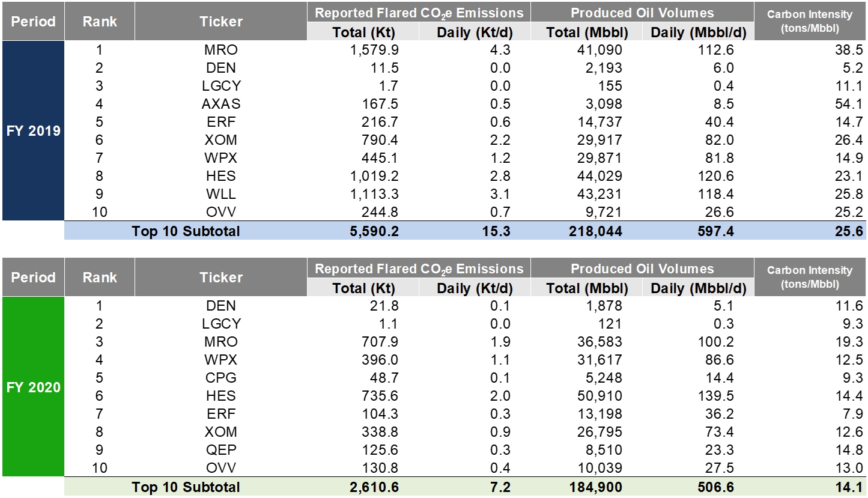Select the 218,044 total oil volume cell
This screenshot has width=868, height=498.
click(594, 231)
